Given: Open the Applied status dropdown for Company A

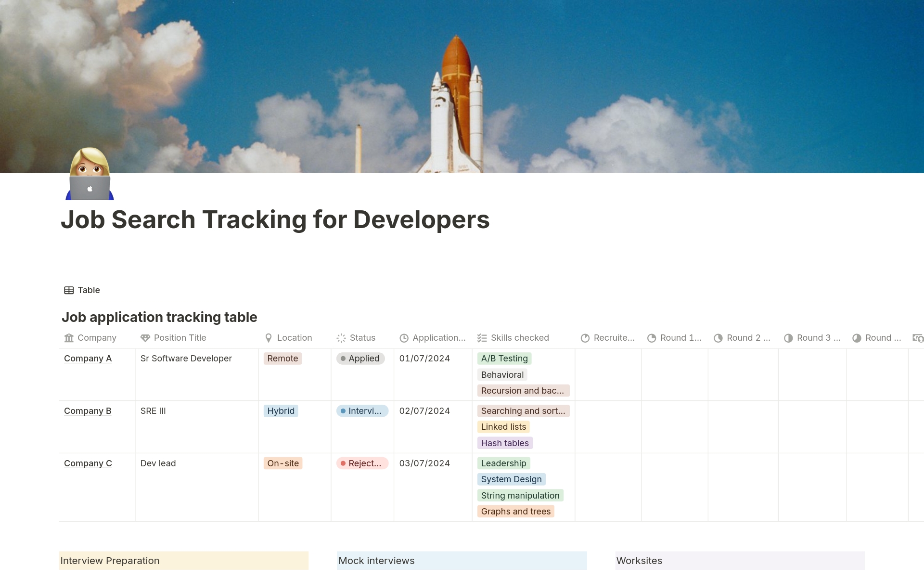Looking at the screenshot, I should pos(360,359).
